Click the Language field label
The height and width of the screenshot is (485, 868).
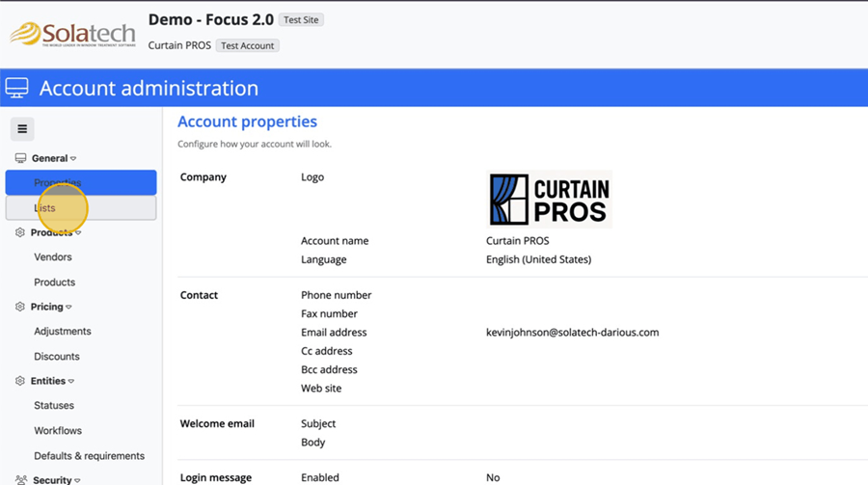coord(324,259)
